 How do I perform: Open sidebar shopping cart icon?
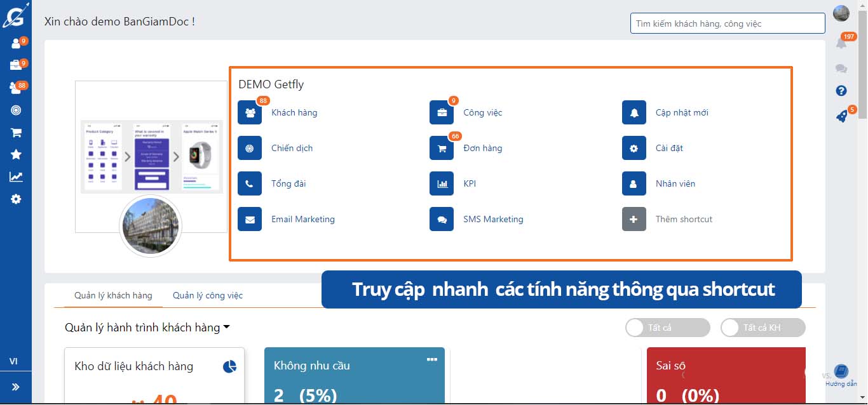coord(16,133)
